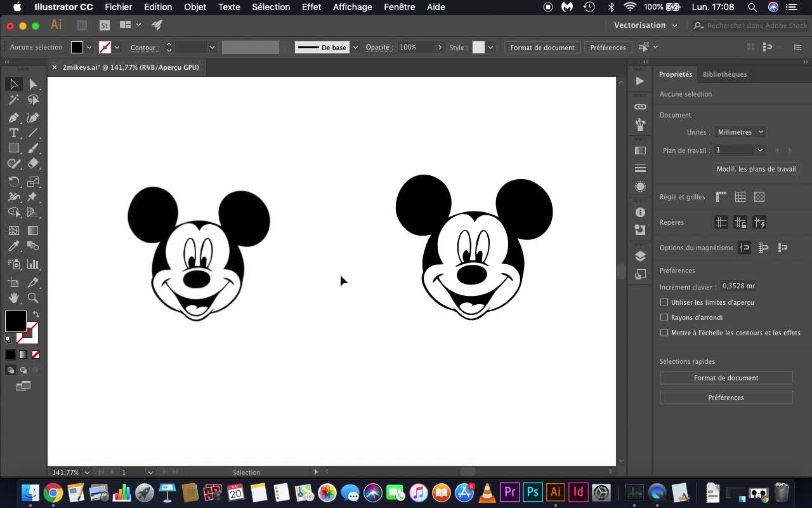Open the Unités Millimètres dropdown
The height and width of the screenshot is (508, 812).
click(740, 132)
